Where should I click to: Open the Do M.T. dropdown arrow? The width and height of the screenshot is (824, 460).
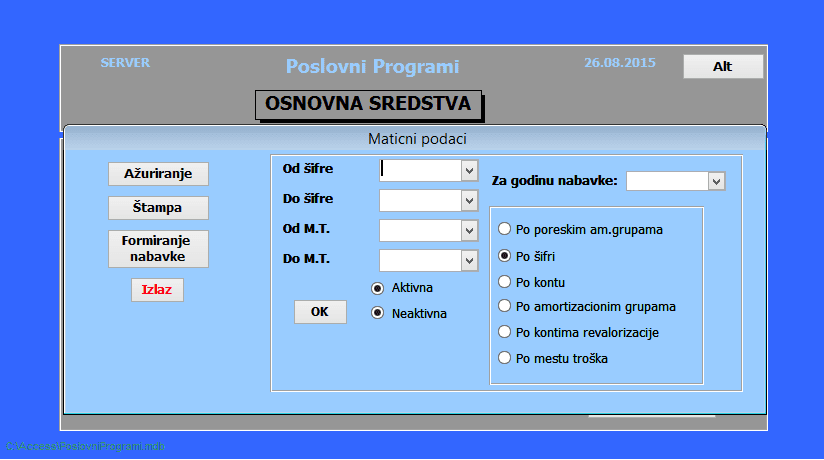coord(469,261)
